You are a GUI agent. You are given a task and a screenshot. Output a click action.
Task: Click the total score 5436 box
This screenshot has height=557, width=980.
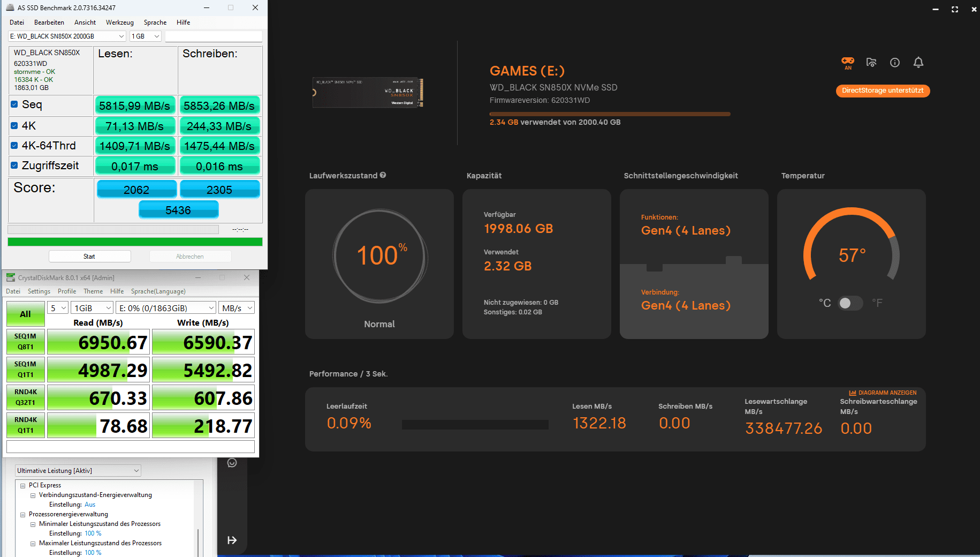[x=178, y=210]
